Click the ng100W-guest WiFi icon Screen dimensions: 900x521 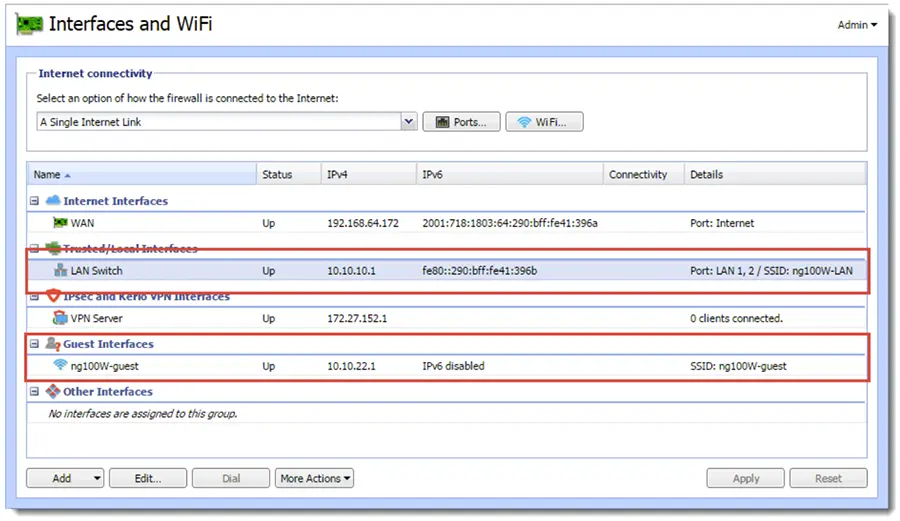[x=60, y=364]
